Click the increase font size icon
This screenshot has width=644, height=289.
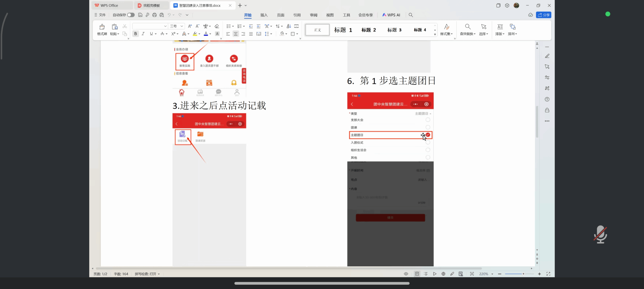(190, 26)
